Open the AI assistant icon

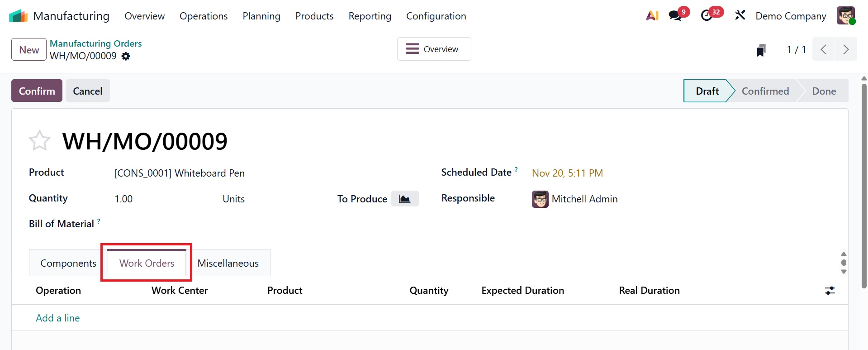click(652, 16)
